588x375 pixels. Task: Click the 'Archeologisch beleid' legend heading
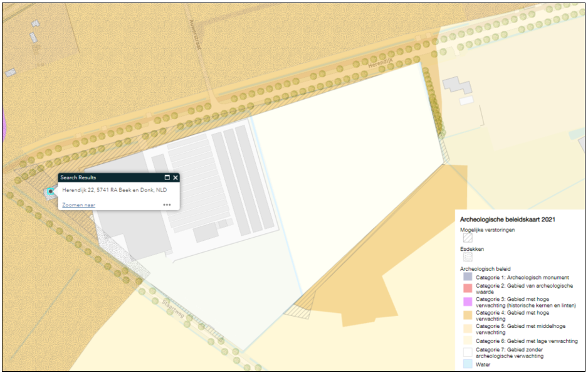coord(485,269)
